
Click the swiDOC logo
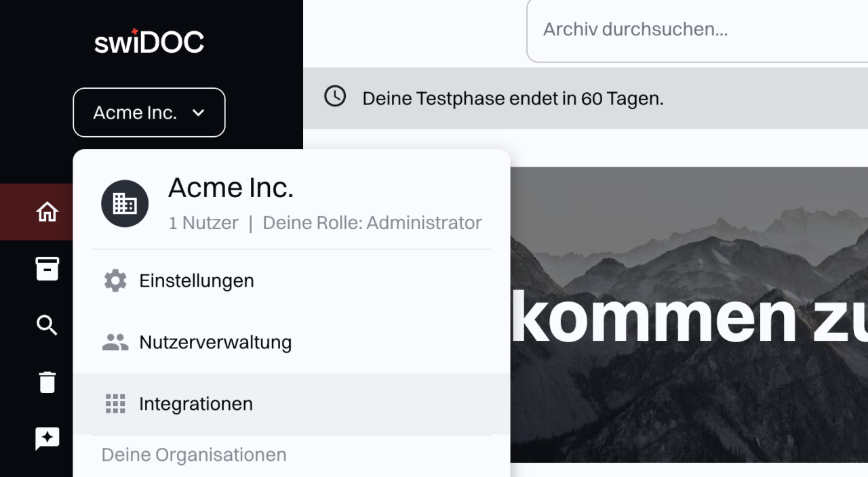pos(149,42)
